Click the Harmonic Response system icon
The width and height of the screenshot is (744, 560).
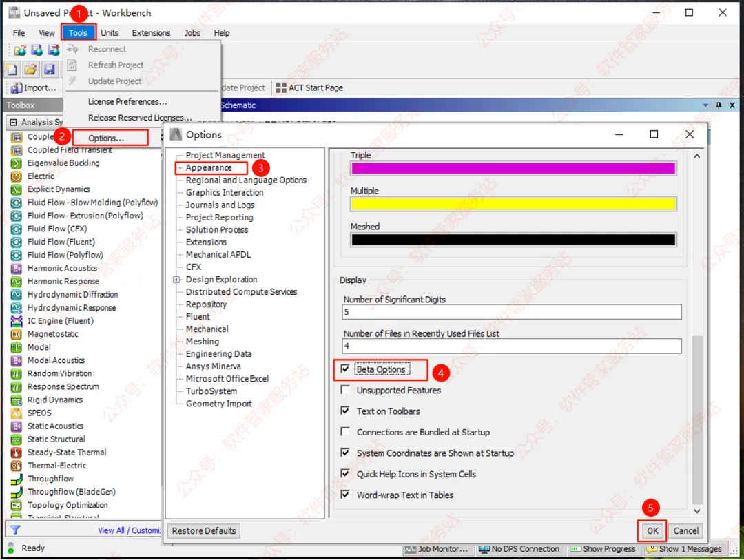click(x=16, y=282)
